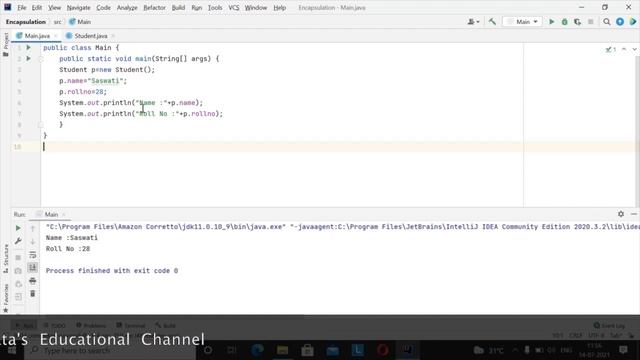The width and height of the screenshot is (640, 360).
Task: Open the Favorites tool window sidebar tab
Action: pos(6,298)
